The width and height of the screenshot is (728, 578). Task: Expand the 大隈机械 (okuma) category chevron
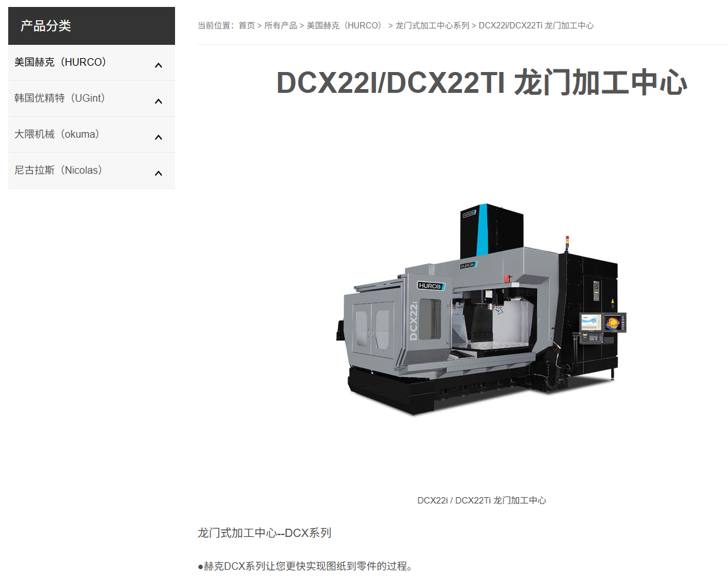click(x=159, y=138)
